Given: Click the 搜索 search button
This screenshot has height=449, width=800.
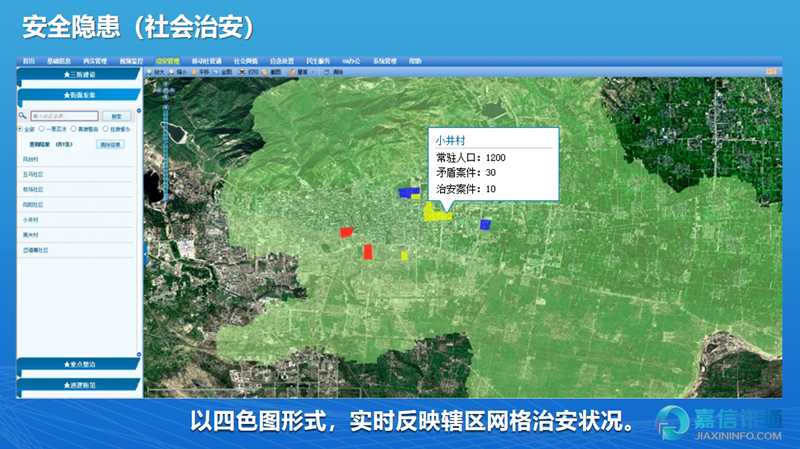Looking at the screenshot, I should coord(117,116).
